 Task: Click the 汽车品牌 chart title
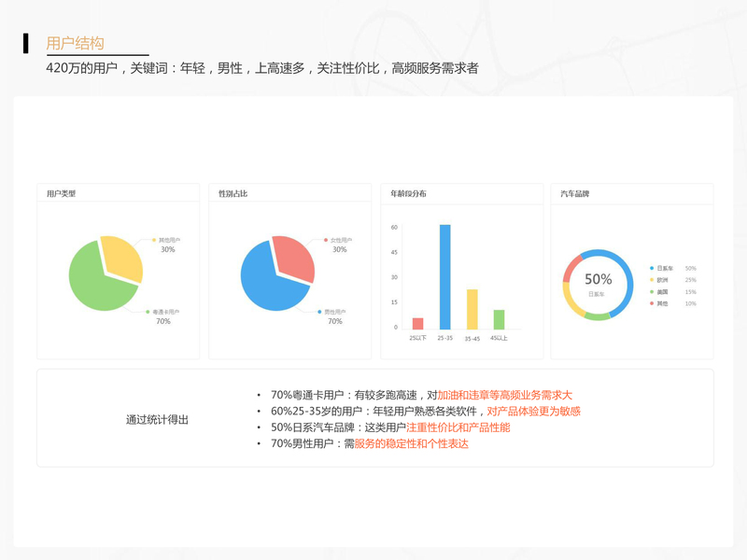575,194
